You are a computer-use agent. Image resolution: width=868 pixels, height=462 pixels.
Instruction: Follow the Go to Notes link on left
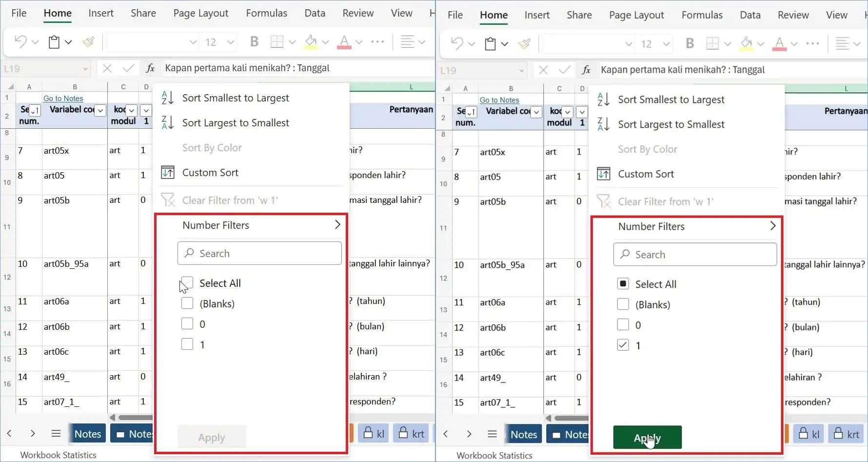point(63,99)
